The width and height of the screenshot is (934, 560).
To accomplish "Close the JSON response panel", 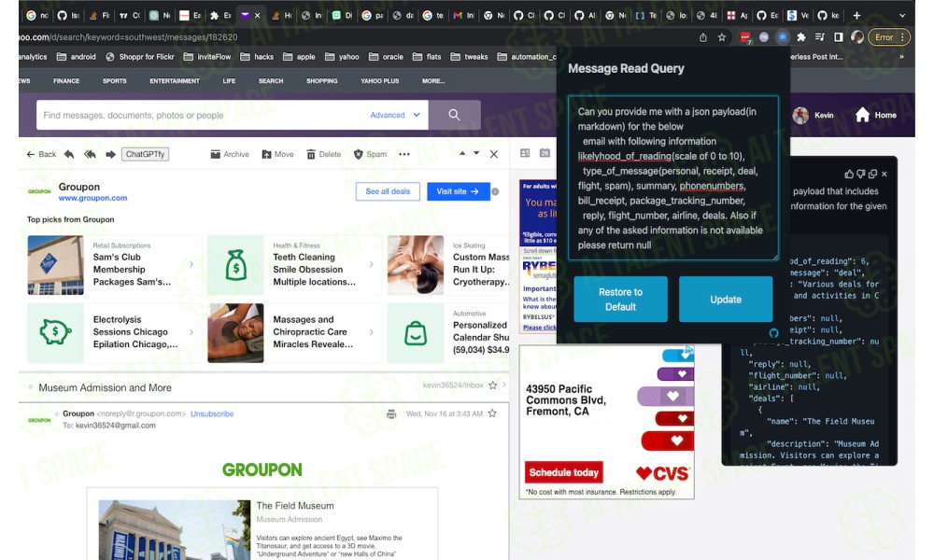I will click(884, 174).
